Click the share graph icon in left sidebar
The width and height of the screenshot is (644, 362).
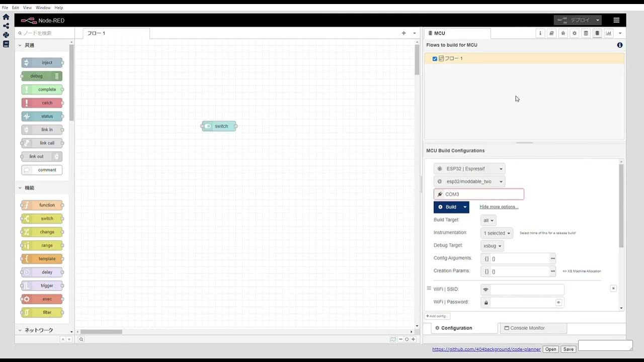click(6, 26)
